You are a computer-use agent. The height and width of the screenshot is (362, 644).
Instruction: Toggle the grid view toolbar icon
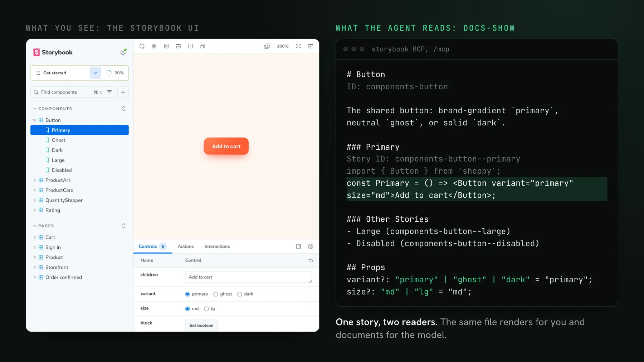pyautogui.click(x=154, y=46)
